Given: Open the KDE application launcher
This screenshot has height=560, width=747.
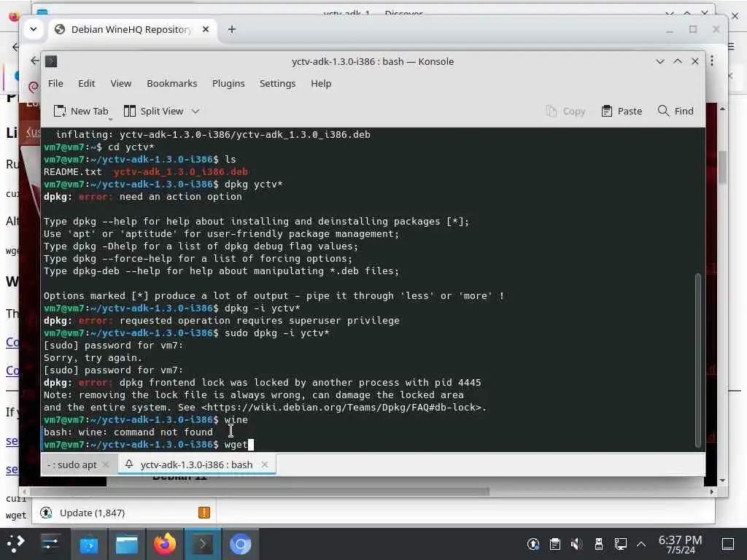Looking at the screenshot, I should pyautogui.click(x=16, y=544).
